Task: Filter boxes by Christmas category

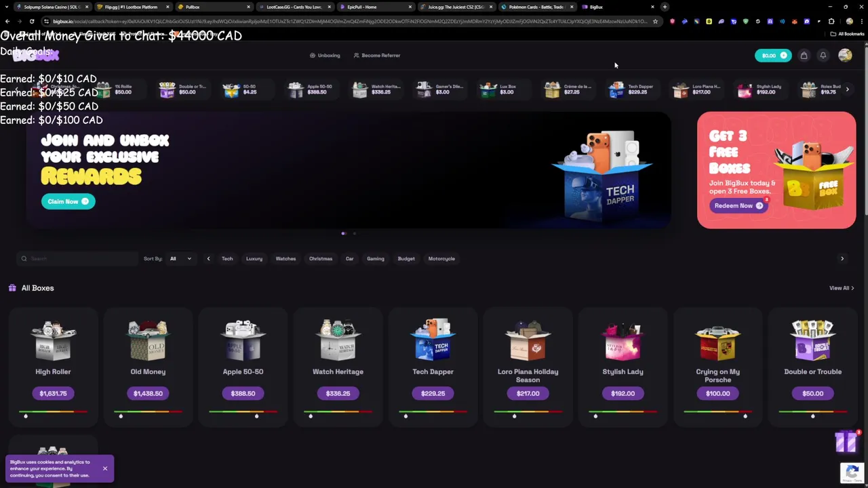Action: (x=321, y=259)
